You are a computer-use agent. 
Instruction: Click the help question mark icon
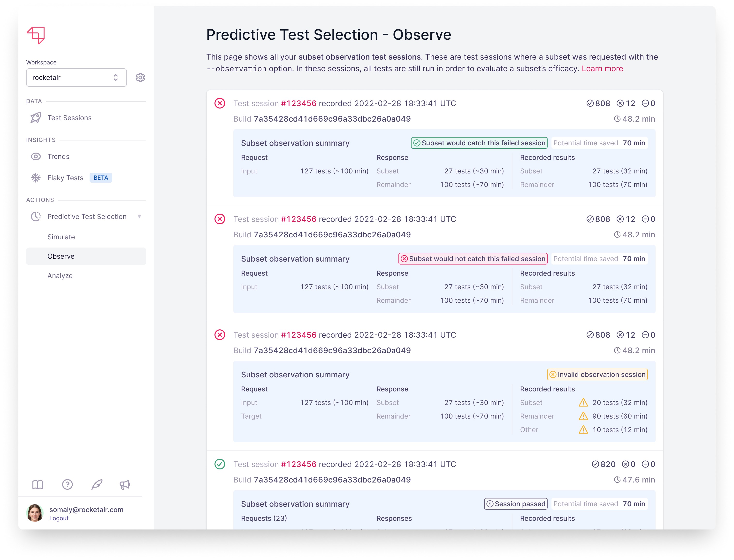(x=67, y=485)
